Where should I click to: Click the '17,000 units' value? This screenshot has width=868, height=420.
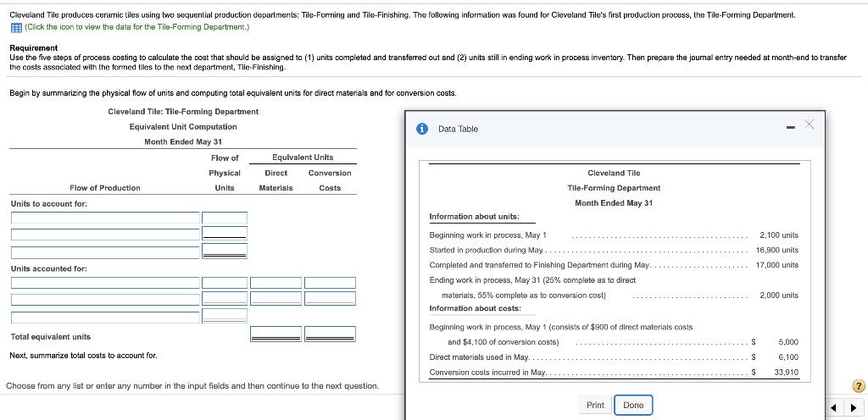777,265
